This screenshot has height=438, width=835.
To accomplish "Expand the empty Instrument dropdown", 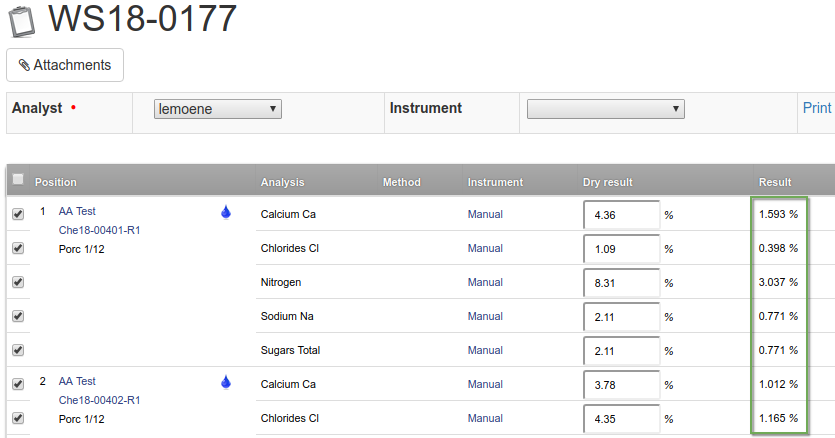I will (x=604, y=109).
